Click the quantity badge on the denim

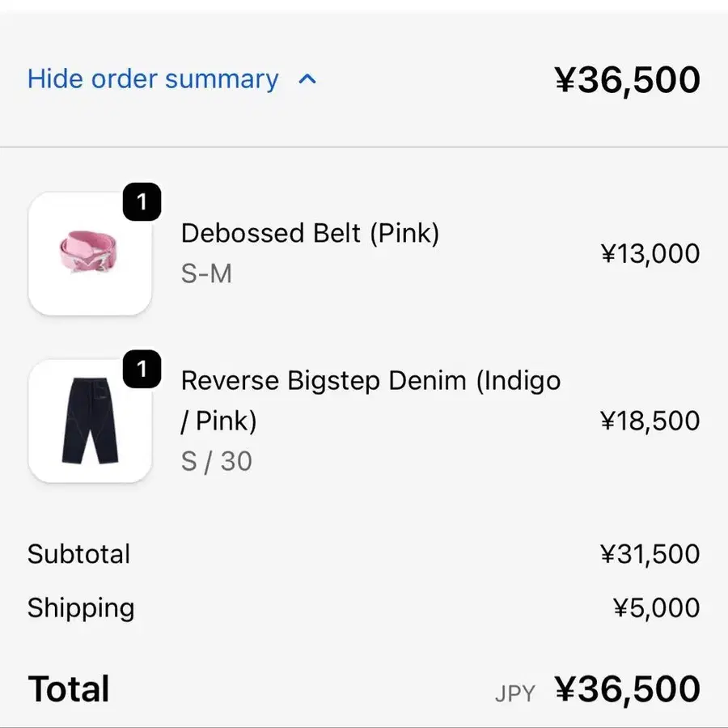pyautogui.click(x=142, y=370)
